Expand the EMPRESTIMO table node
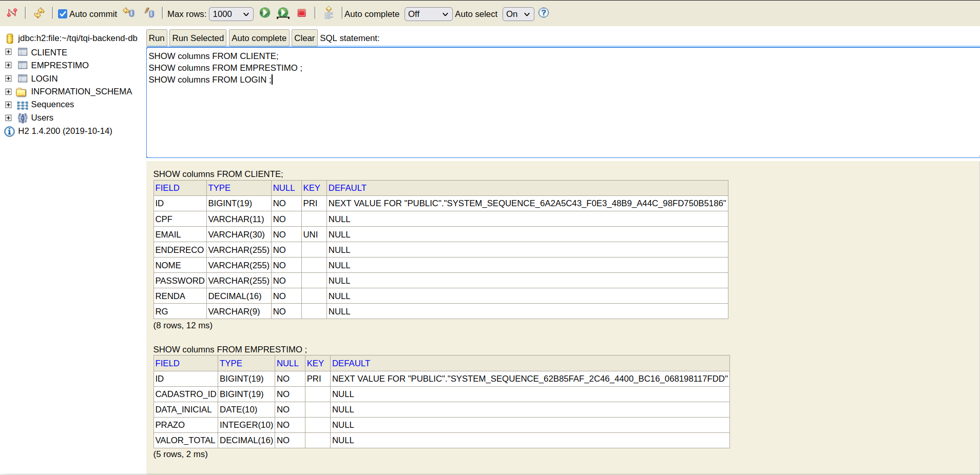Viewport: 980px width, 475px height. (x=8, y=65)
